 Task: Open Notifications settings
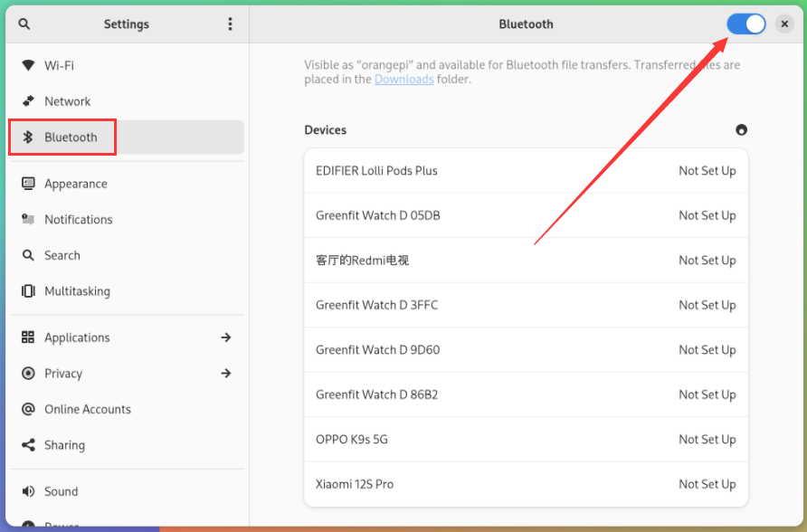tap(128, 220)
